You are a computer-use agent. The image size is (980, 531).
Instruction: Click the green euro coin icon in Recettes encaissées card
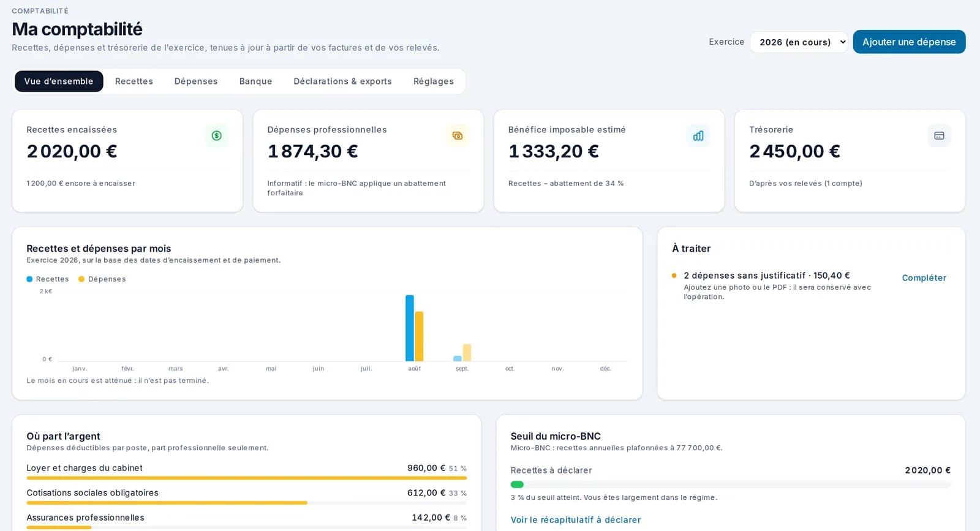click(x=217, y=136)
